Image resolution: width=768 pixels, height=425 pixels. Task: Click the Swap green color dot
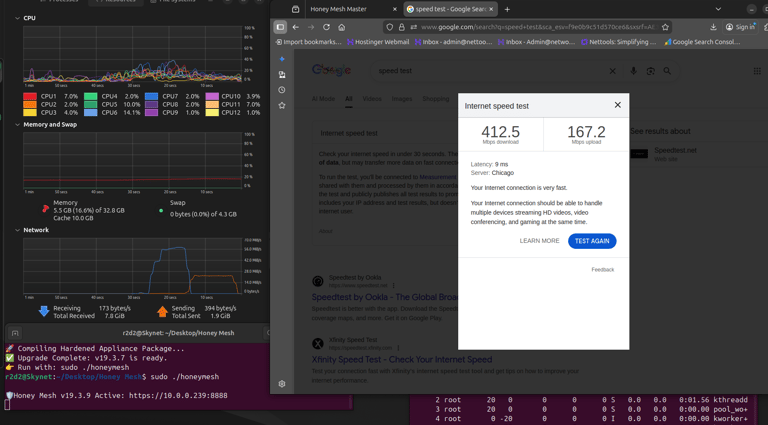point(161,211)
